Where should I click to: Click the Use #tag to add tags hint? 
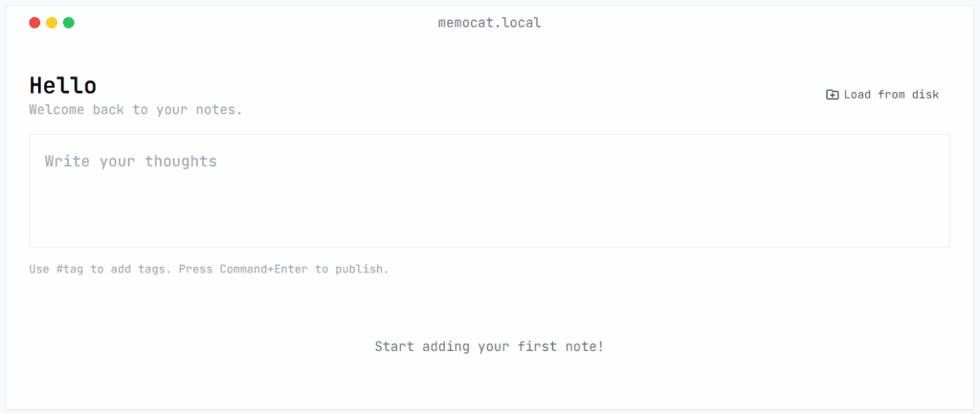100,269
